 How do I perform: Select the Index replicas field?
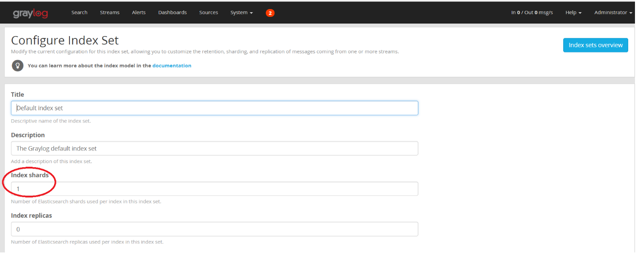pyautogui.click(x=214, y=229)
